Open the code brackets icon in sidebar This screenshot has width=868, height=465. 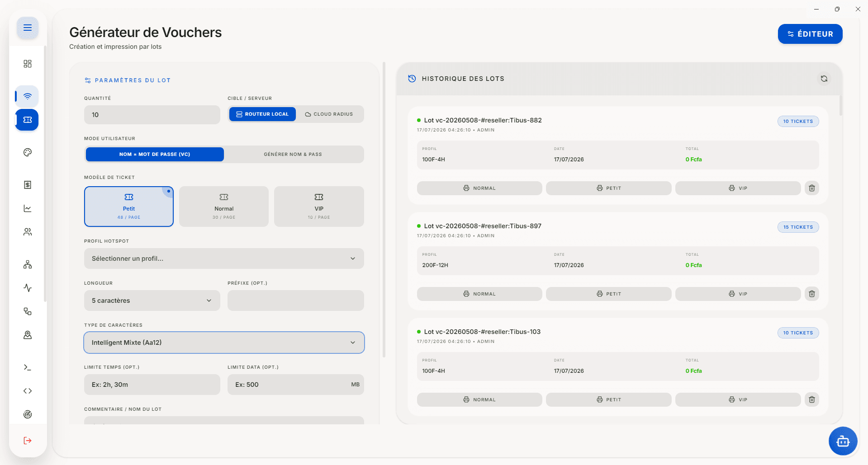(28, 391)
